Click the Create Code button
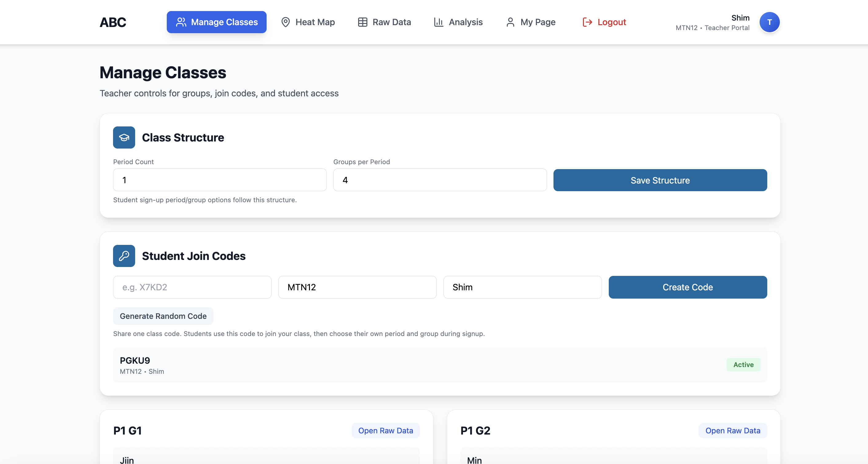 coord(687,287)
